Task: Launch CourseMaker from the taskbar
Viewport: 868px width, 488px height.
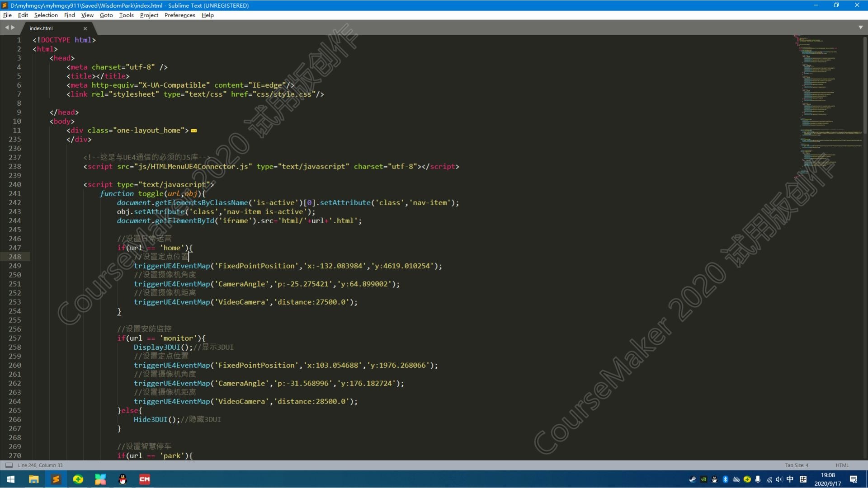Action: (x=145, y=479)
